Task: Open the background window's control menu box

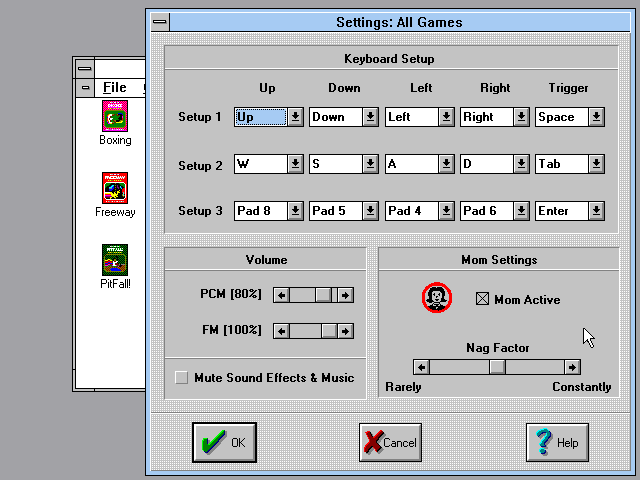Action: tap(85, 68)
